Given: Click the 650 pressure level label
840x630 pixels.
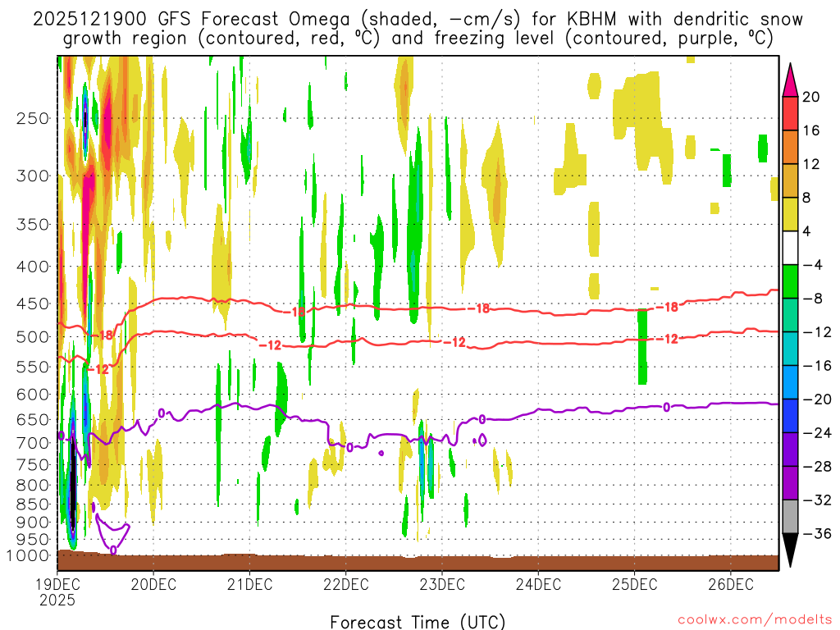Looking at the screenshot, I should coord(33,419).
